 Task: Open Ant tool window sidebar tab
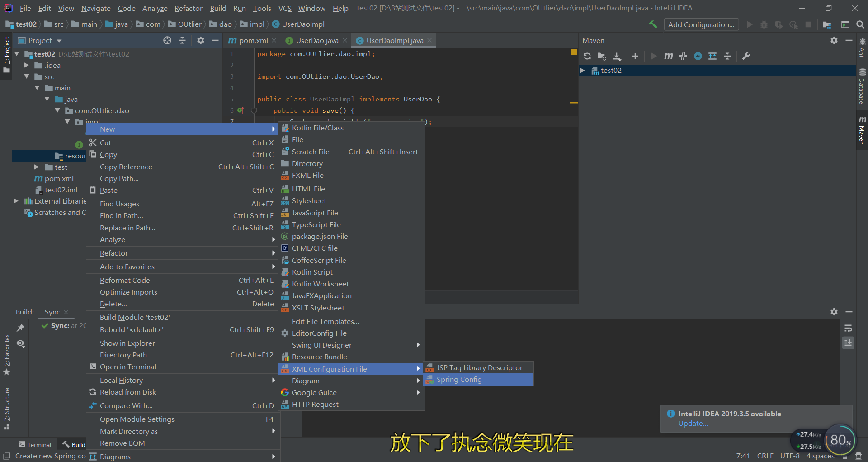[862, 48]
